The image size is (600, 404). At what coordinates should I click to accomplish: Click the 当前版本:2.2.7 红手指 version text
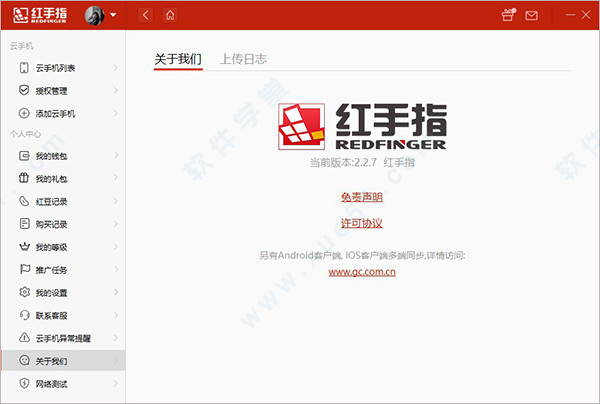coord(362,163)
